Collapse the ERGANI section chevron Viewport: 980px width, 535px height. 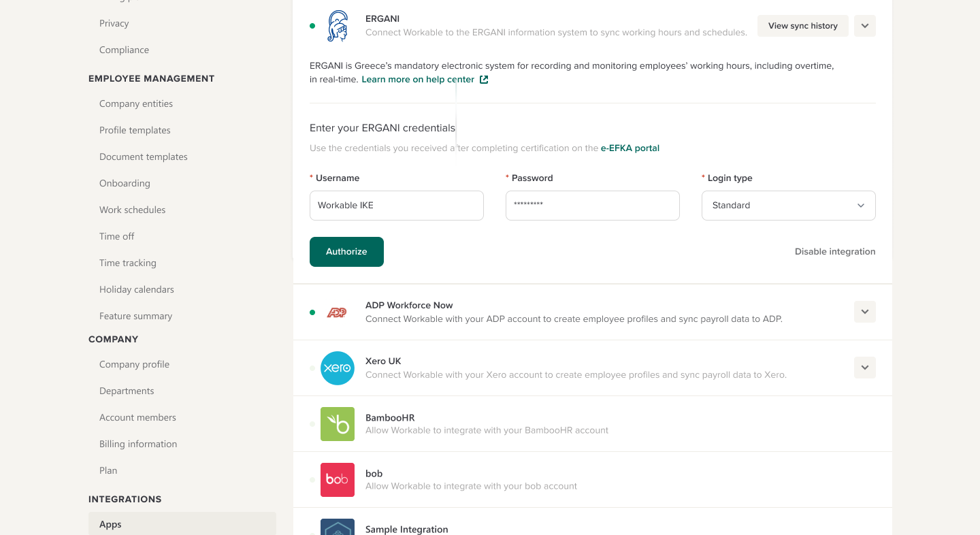(x=865, y=26)
